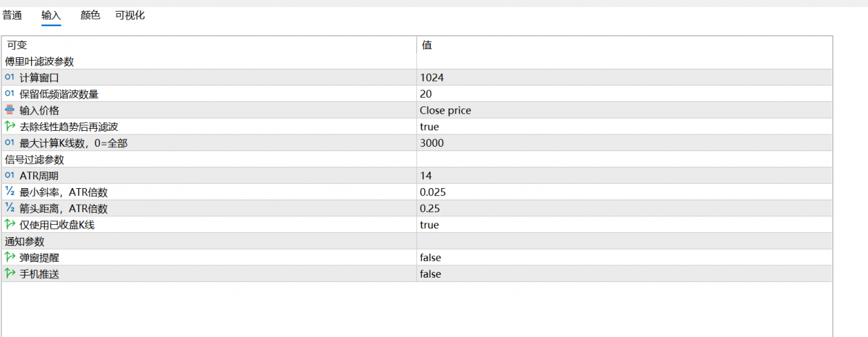Image resolution: width=868 pixels, height=337 pixels.
Task: Click the boolean icon beside 去除线性趋势后再滤波
Action: (x=9, y=126)
